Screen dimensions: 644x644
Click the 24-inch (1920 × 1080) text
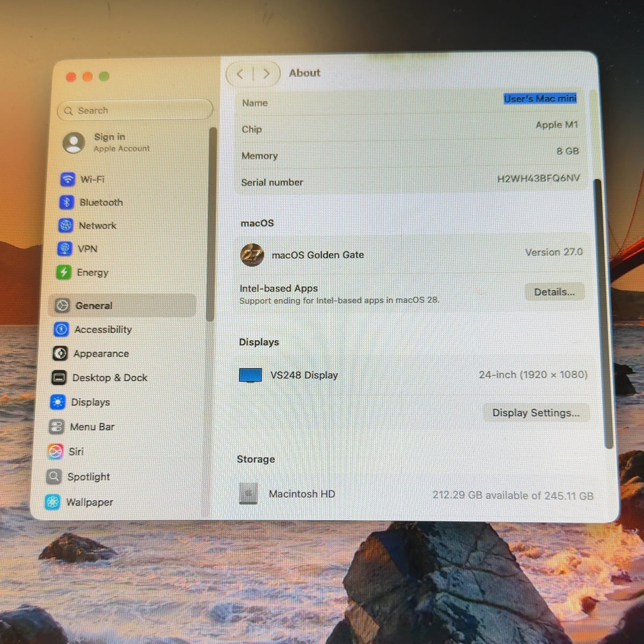[x=533, y=375]
